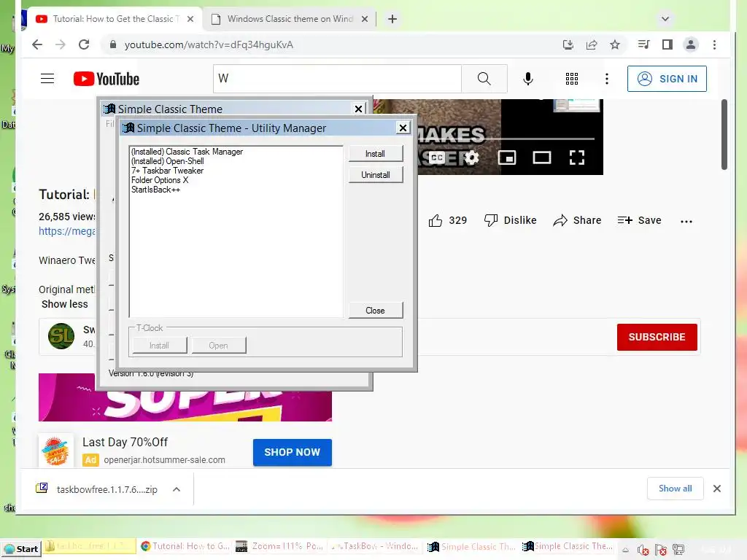Dismiss the downloads bar
The height and width of the screenshot is (560, 747).
(x=717, y=489)
